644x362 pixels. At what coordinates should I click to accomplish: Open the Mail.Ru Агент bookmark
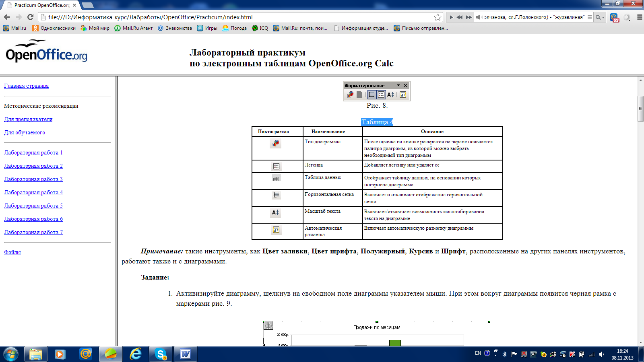click(134, 28)
